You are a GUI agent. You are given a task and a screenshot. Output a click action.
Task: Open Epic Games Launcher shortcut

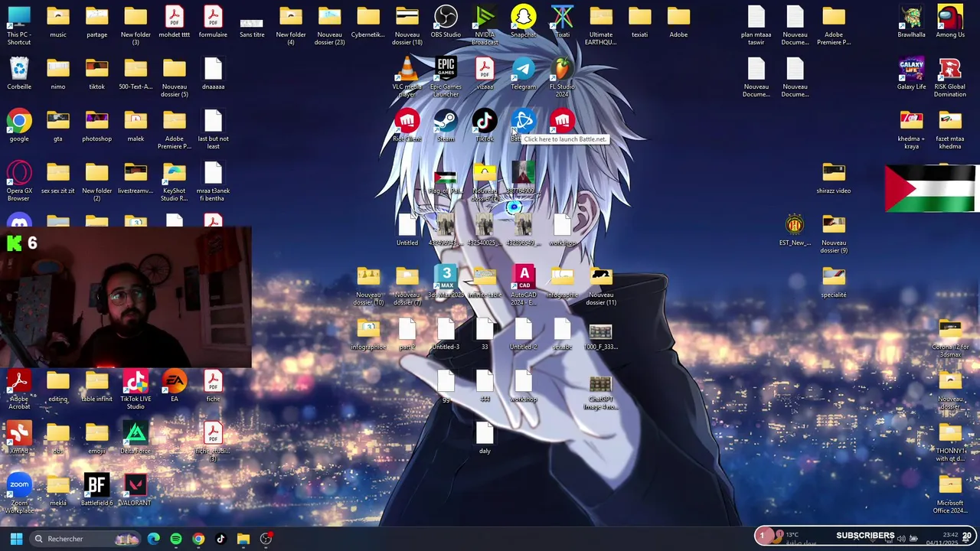click(446, 77)
